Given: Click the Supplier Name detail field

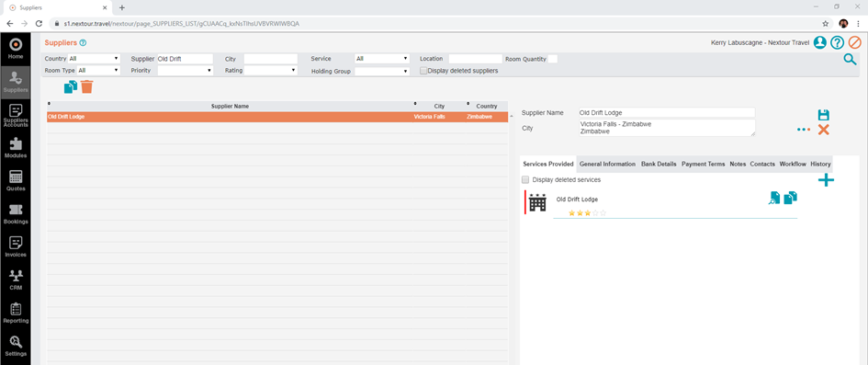Looking at the screenshot, I should 667,112.
